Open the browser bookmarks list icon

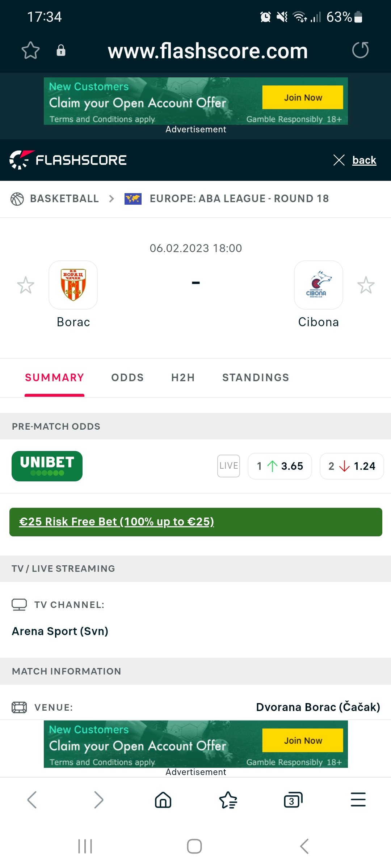(x=228, y=800)
